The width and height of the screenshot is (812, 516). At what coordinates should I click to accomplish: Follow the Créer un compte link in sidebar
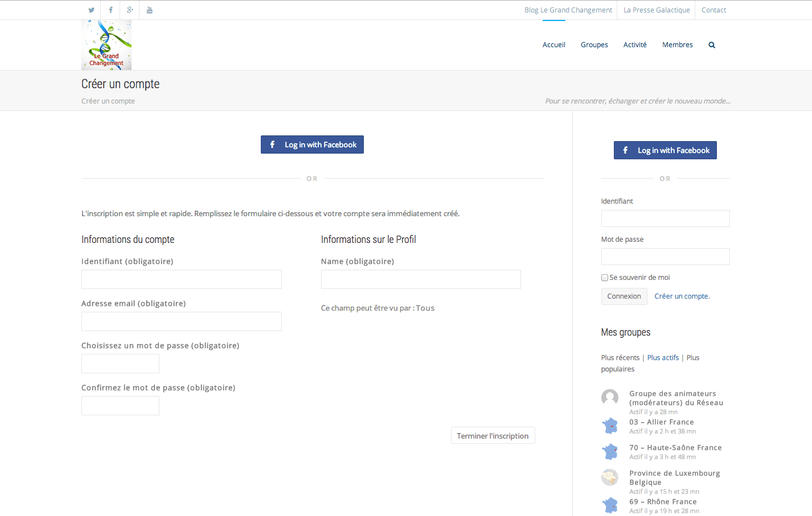pyautogui.click(x=682, y=296)
